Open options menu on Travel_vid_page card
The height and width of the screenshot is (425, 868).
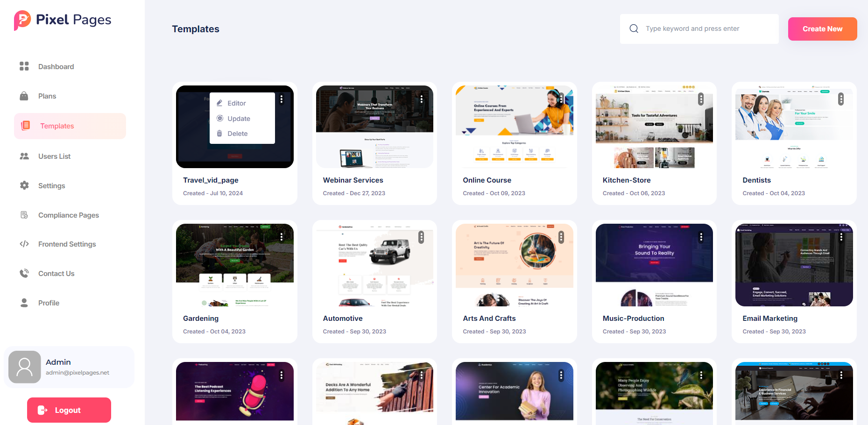[x=282, y=99]
